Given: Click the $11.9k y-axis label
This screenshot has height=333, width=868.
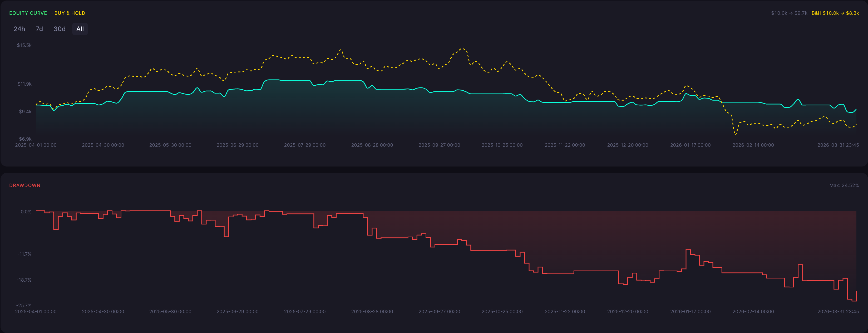Looking at the screenshot, I should point(24,84).
